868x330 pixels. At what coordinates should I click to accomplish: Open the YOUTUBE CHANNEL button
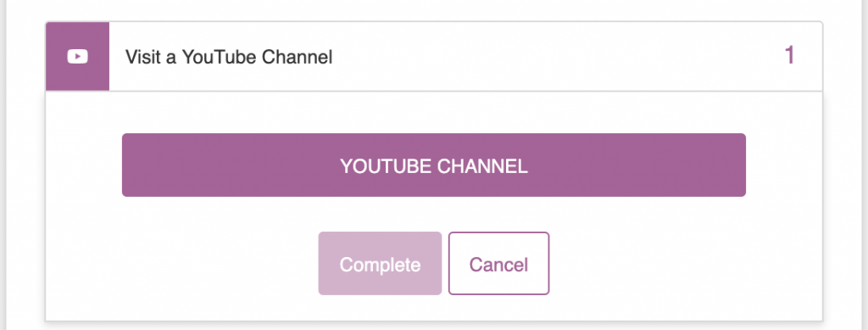(433, 165)
